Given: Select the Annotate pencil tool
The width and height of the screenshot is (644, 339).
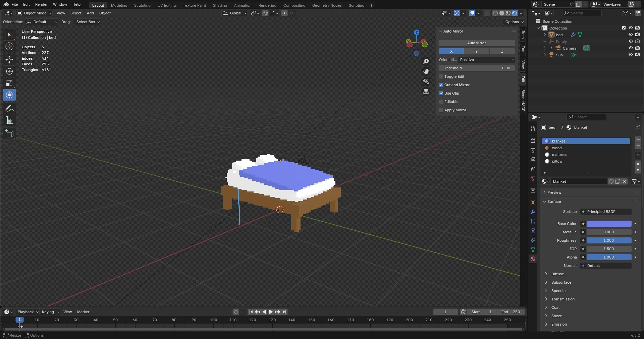Looking at the screenshot, I should coord(9,108).
